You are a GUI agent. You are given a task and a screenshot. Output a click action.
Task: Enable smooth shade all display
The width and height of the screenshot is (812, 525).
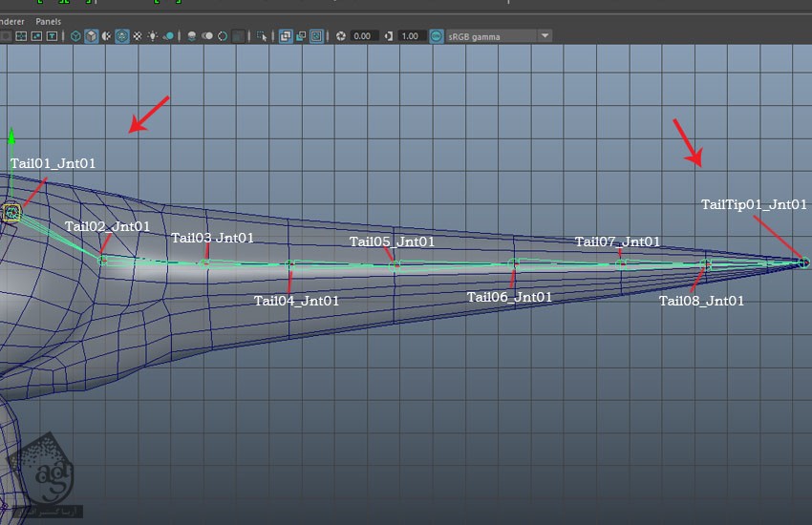[x=91, y=36]
